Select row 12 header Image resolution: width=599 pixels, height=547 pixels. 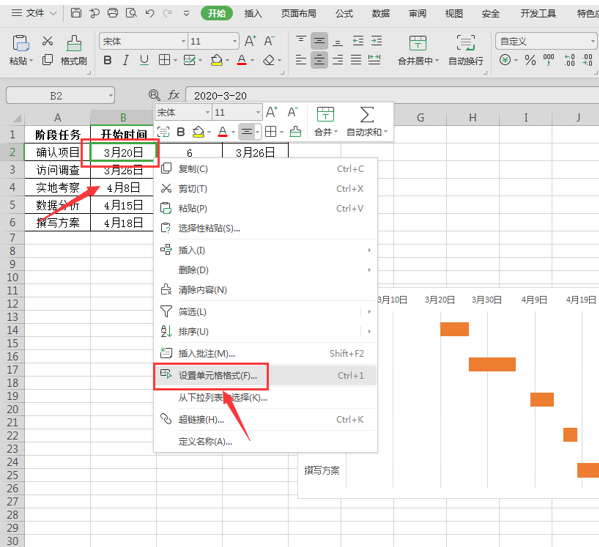12,304
